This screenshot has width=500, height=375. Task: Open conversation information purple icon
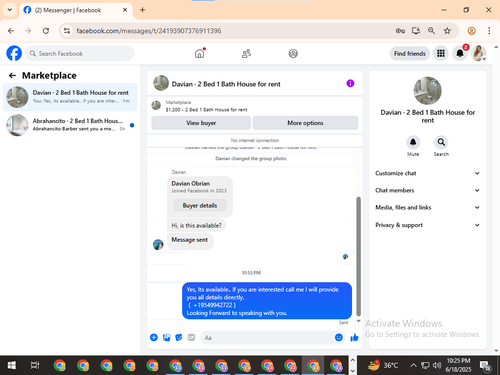(x=350, y=83)
